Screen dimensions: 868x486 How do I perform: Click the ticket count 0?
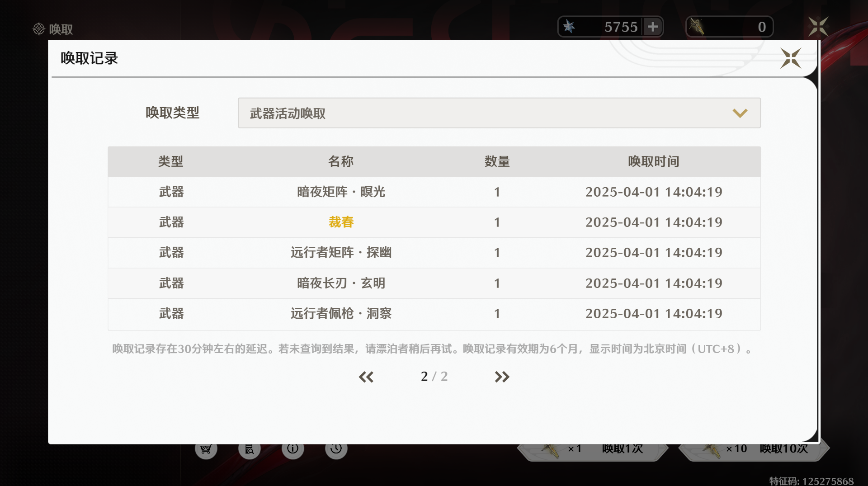(762, 27)
